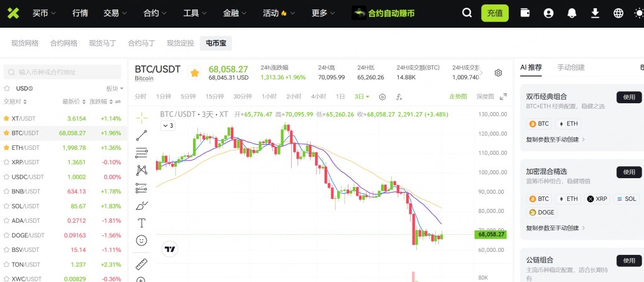The height and width of the screenshot is (282, 644).
Task: Open the emoji/icons tool
Action: tap(142, 240)
